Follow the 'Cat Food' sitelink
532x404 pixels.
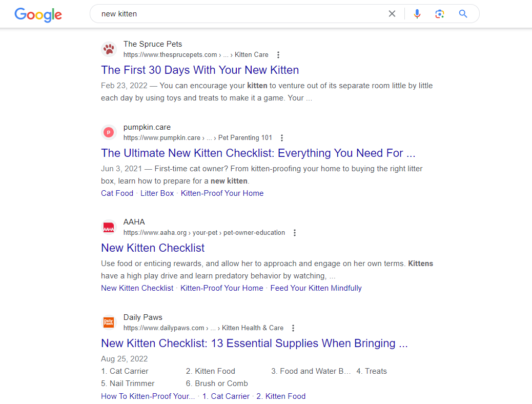117,193
